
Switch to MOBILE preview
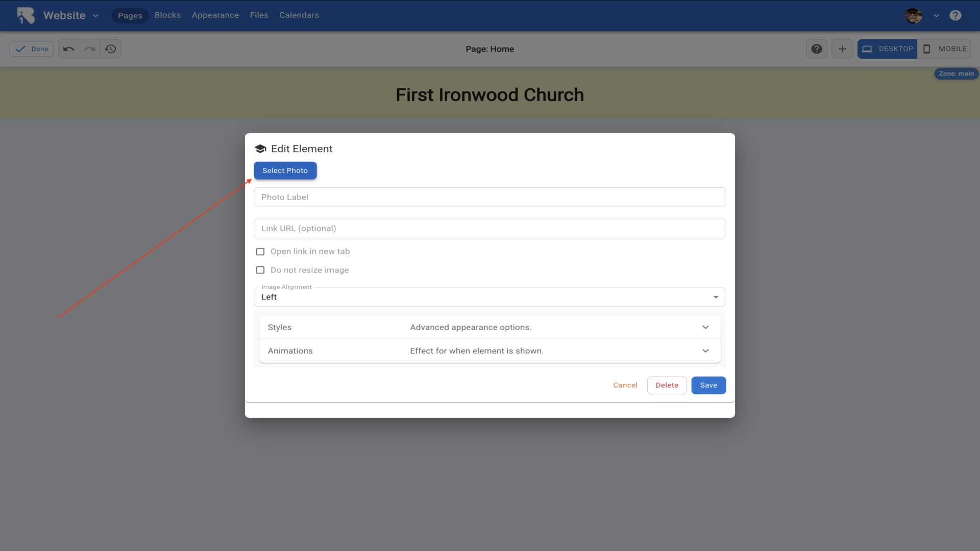944,49
